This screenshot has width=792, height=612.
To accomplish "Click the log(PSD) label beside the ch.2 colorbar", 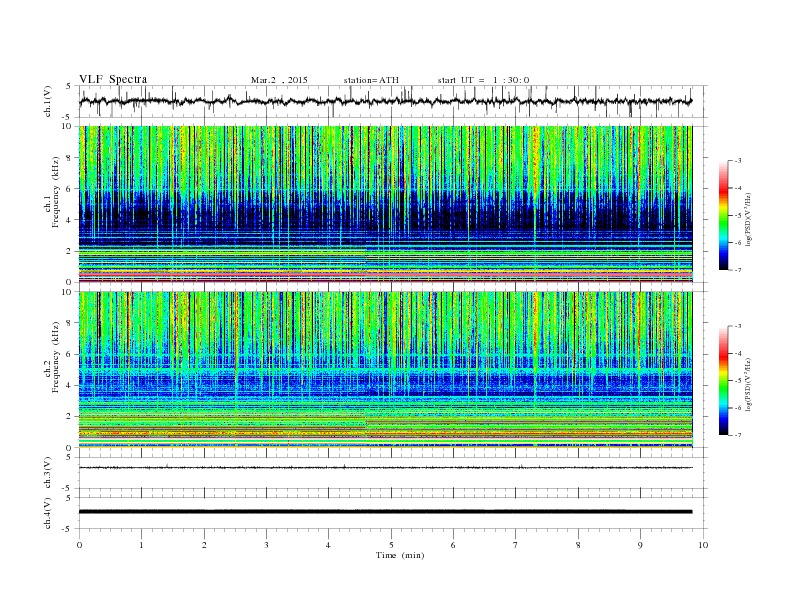I will [749, 385].
